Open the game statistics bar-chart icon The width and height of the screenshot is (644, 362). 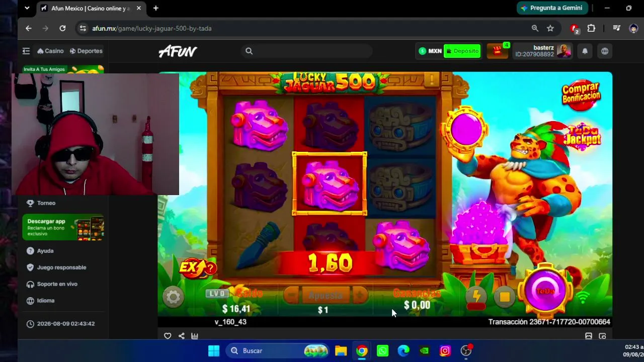(x=195, y=336)
